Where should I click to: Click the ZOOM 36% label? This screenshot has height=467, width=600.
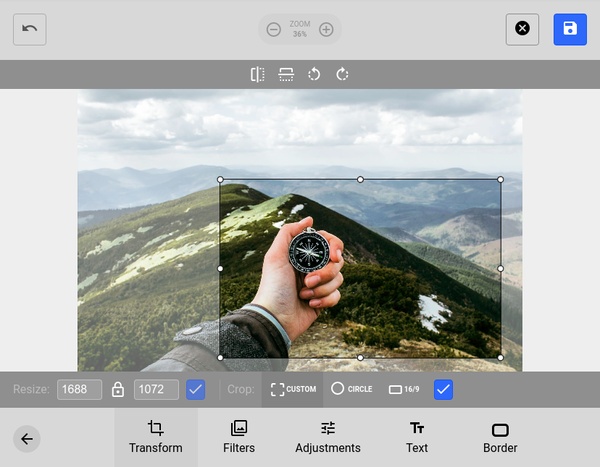[x=300, y=29]
